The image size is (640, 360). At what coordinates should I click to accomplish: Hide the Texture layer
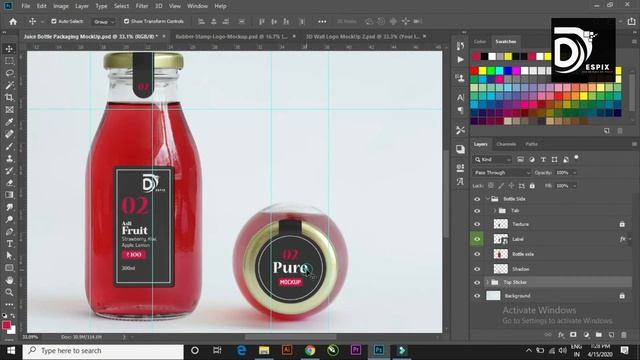coord(477,224)
